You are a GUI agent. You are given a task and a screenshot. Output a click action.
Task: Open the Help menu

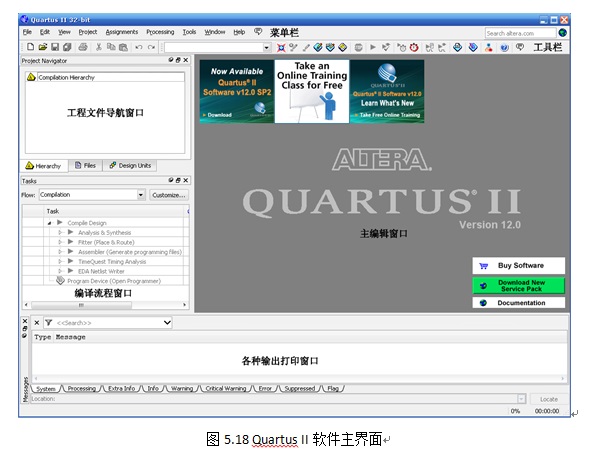(239, 32)
